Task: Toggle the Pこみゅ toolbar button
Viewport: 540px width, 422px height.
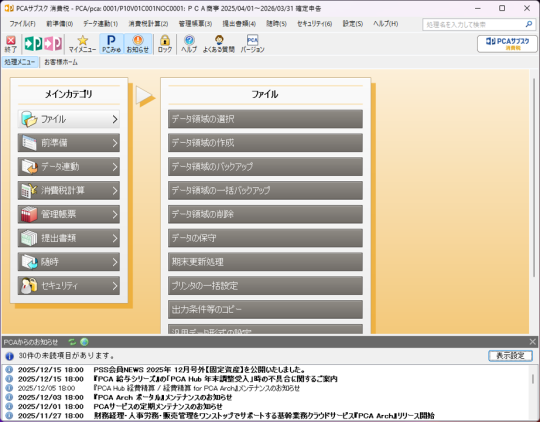Action: click(111, 44)
